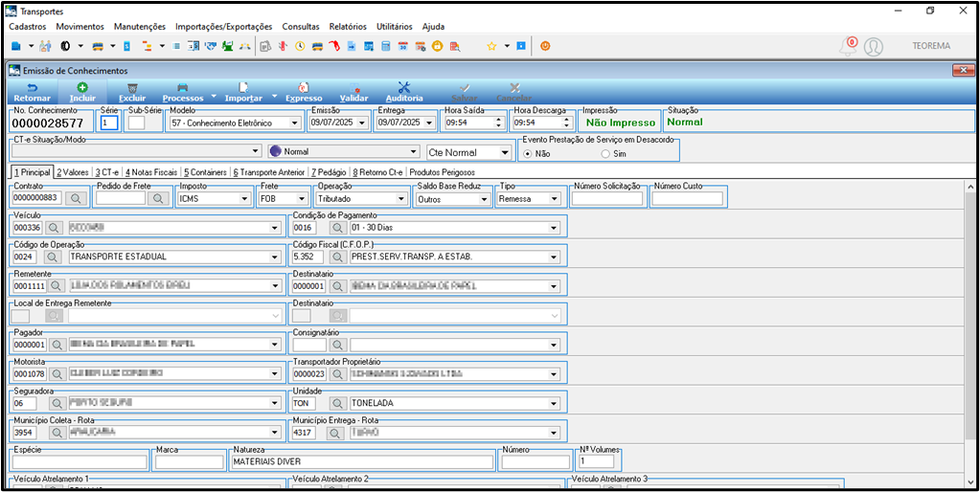Click the user profile avatar icon
This screenshot has width=980, height=492.
click(x=873, y=47)
